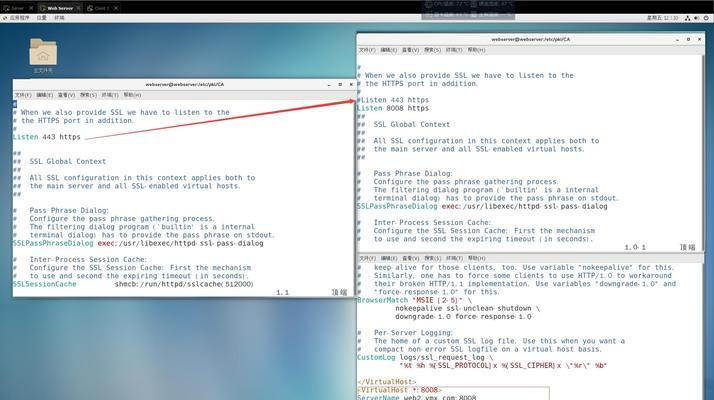Open 文件(F) menu in the upper-right terminal
Image resolution: width=714 pixels, height=400 pixels.
[367, 50]
